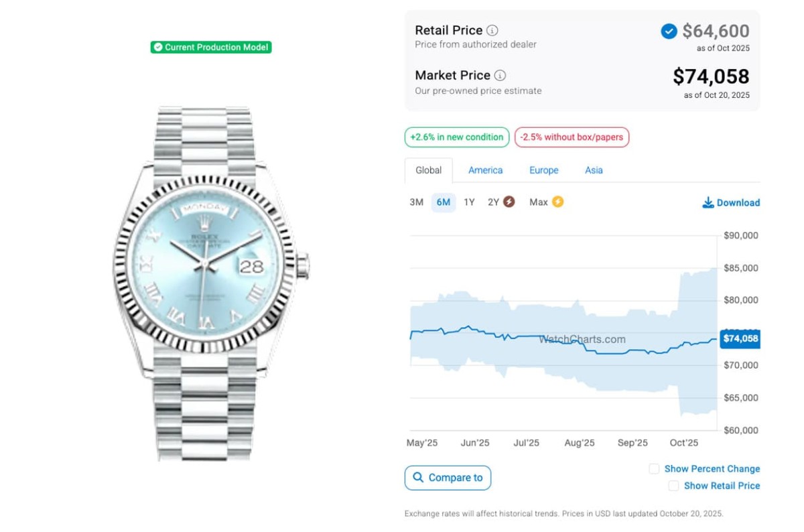Click the Download arrow icon

(x=708, y=202)
